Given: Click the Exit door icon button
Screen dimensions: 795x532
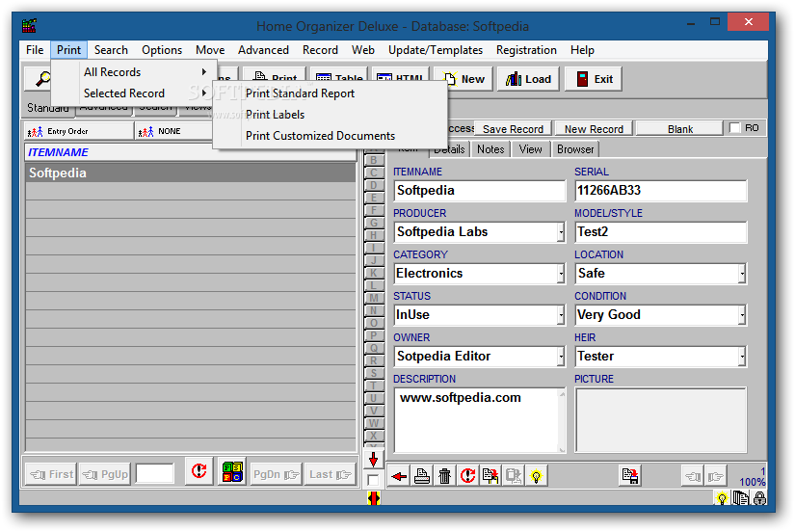Looking at the screenshot, I should (x=594, y=79).
